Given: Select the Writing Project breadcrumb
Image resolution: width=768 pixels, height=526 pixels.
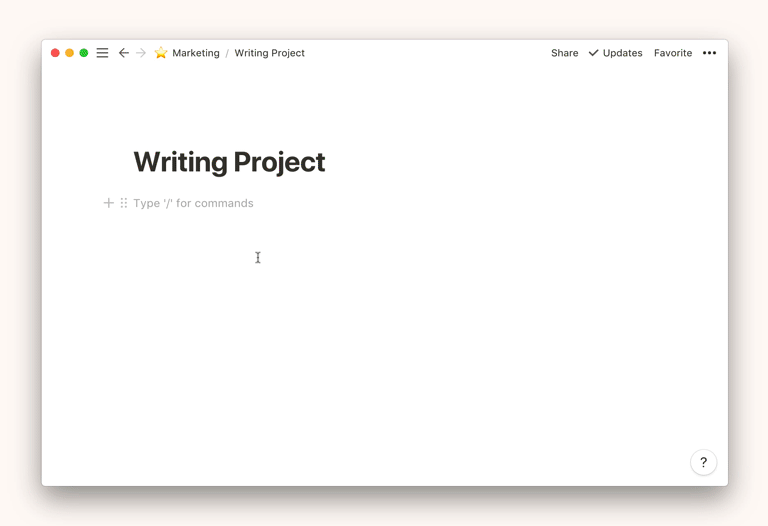Looking at the screenshot, I should tap(269, 53).
